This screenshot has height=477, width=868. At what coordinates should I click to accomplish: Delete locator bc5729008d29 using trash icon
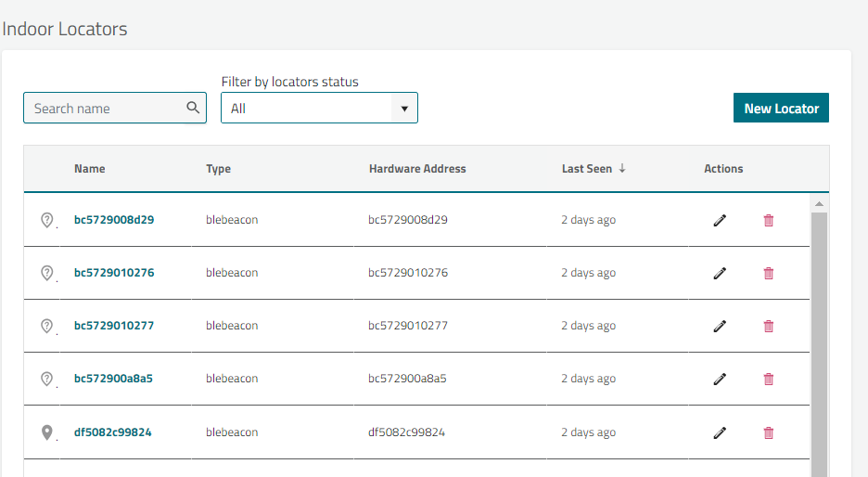tap(768, 220)
